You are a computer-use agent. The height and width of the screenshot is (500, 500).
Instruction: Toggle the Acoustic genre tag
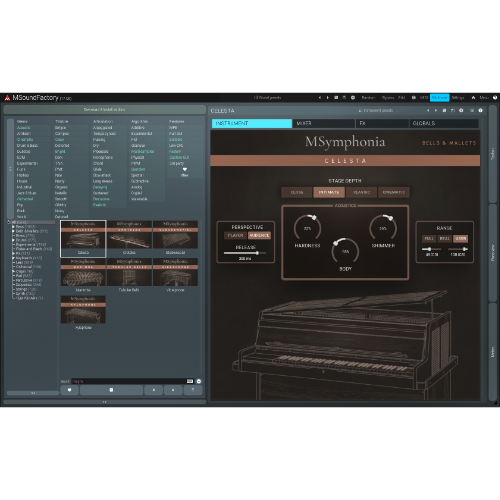click(x=24, y=128)
